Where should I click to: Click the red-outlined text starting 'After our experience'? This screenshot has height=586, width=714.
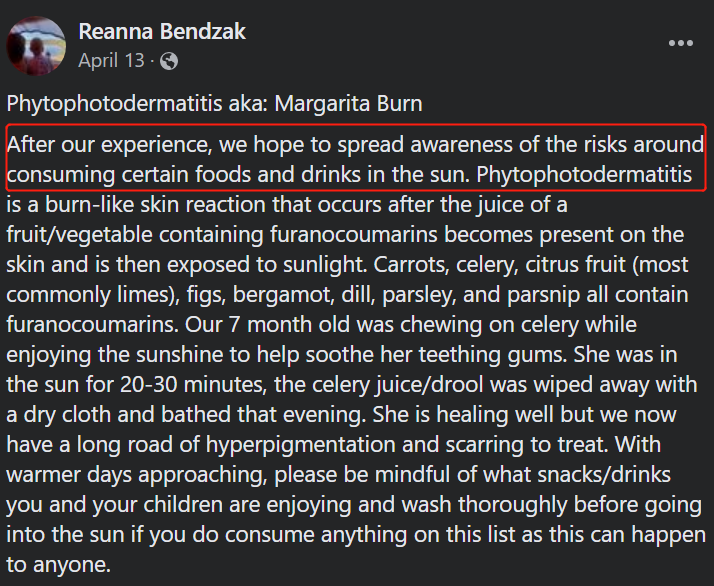coord(356,159)
